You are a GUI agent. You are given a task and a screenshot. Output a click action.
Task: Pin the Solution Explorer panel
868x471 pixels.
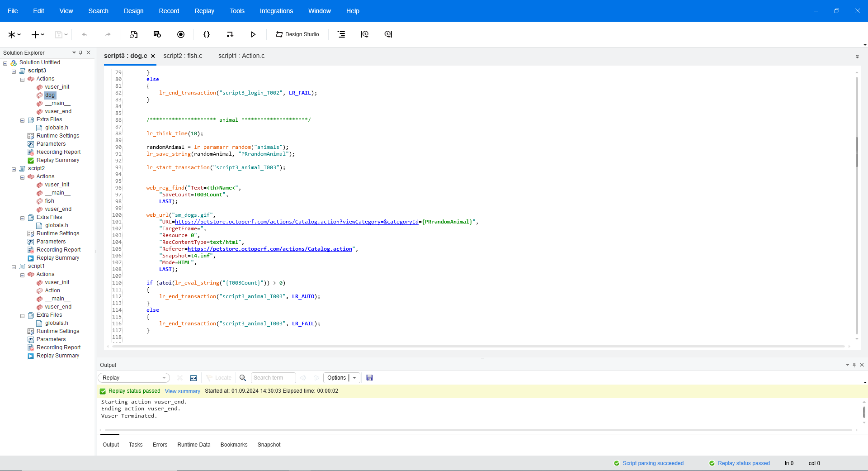(x=81, y=53)
